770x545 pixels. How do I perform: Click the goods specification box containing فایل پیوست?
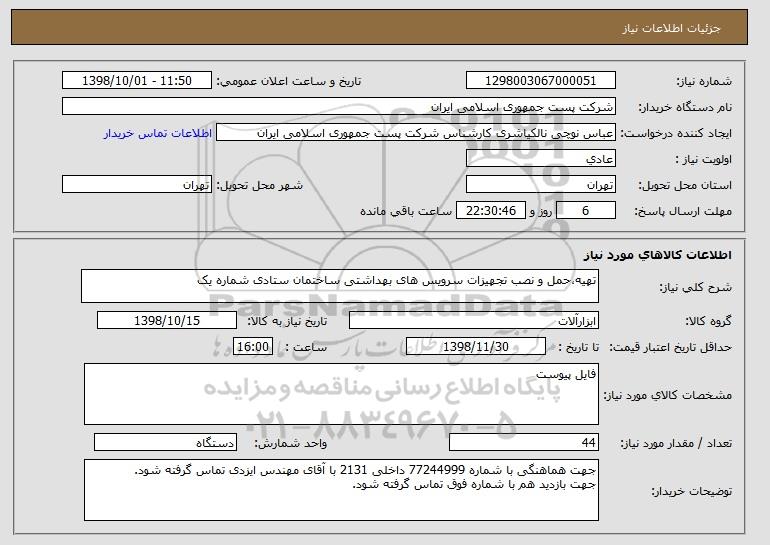pyautogui.click(x=341, y=394)
